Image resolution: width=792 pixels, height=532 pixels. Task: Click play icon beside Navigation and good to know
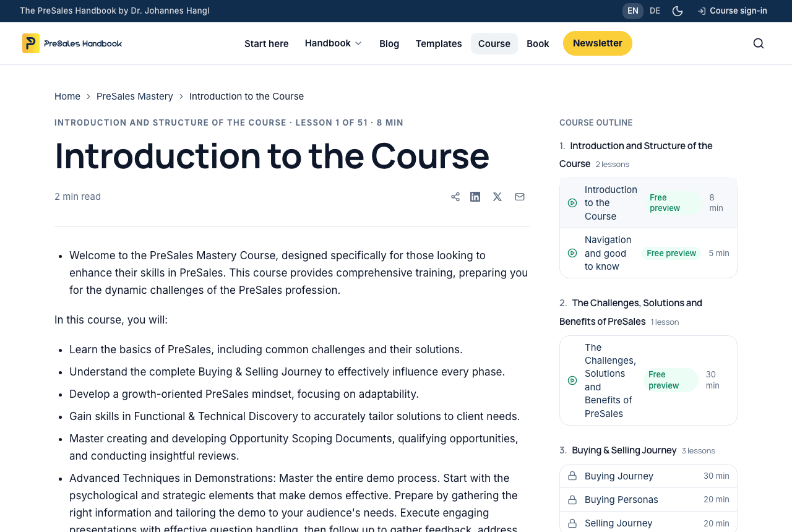572,253
